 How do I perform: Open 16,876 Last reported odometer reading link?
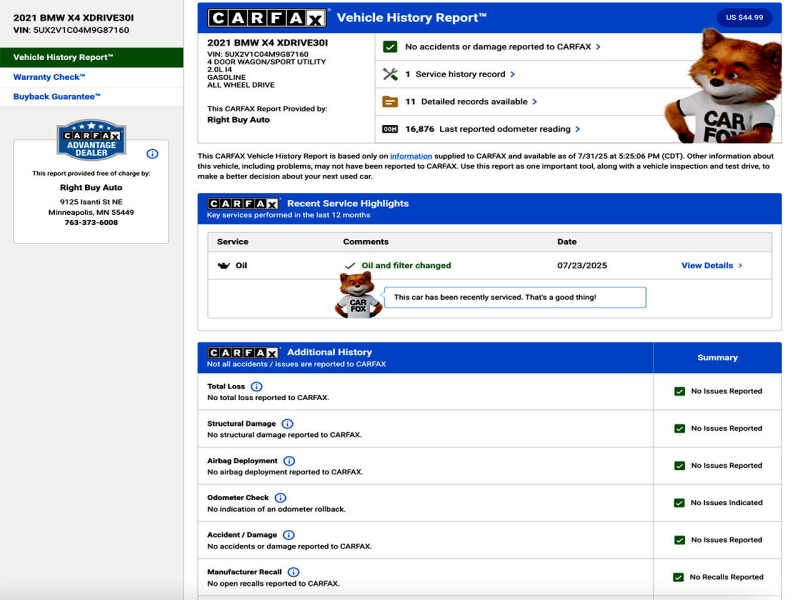click(x=488, y=129)
